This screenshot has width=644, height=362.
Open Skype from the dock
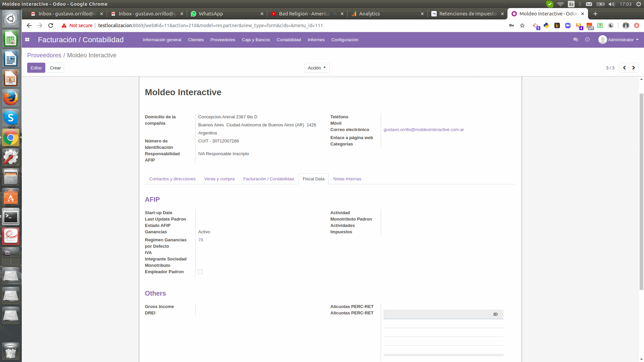pos(11,118)
